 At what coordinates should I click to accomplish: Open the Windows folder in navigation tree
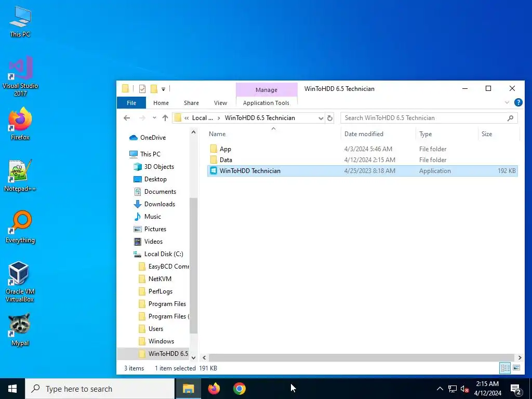(x=161, y=341)
